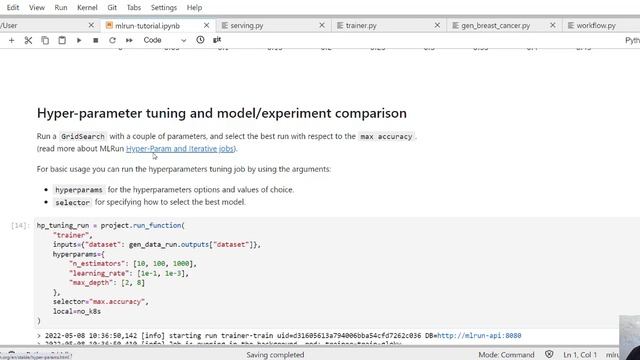The height and width of the screenshot is (360, 640).
Task: Open the Tabs menu
Action: (x=133, y=7)
